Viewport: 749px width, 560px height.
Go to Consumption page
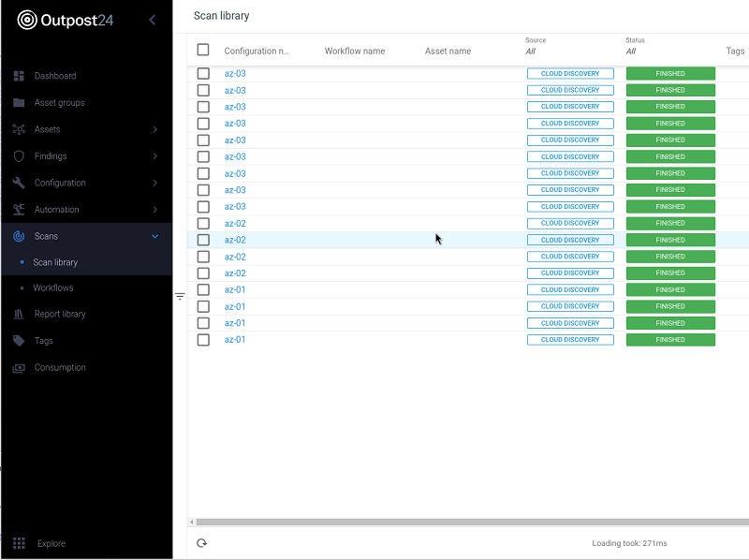(60, 367)
